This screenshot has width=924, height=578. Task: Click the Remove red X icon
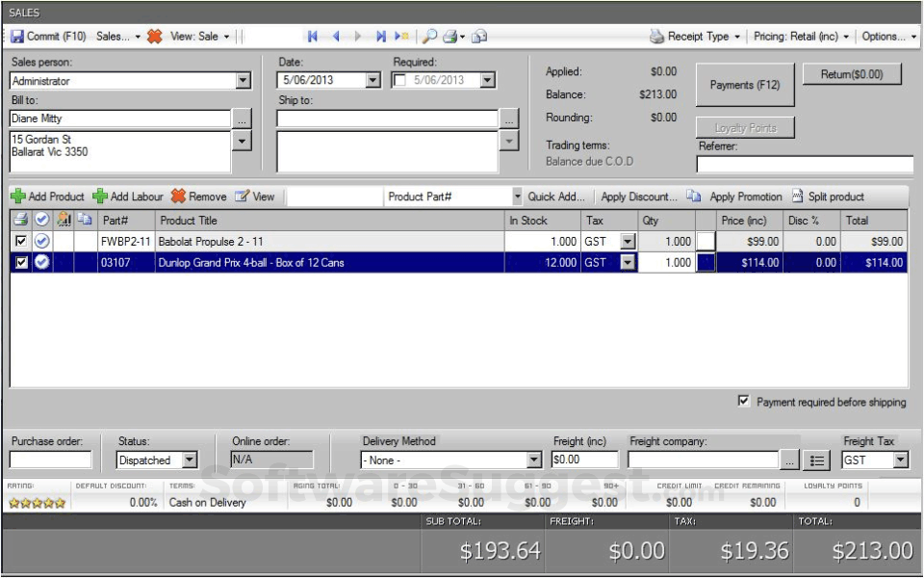point(178,196)
